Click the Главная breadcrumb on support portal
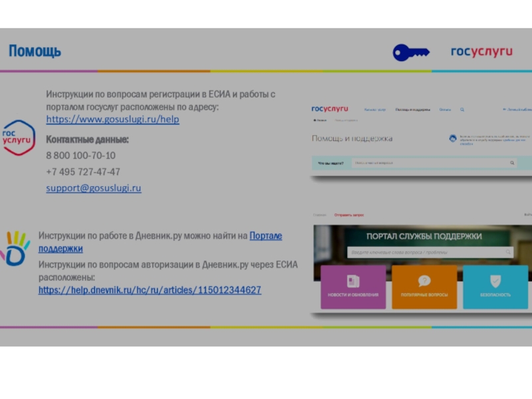Screen dimensions: 532x399 click(x=319, y=215)
